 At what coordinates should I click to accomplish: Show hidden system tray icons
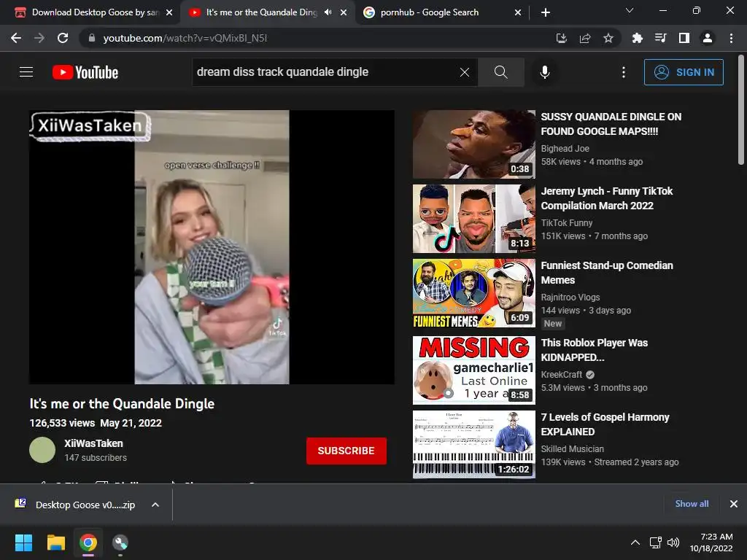pyautogui.click(x=635, y=542)
